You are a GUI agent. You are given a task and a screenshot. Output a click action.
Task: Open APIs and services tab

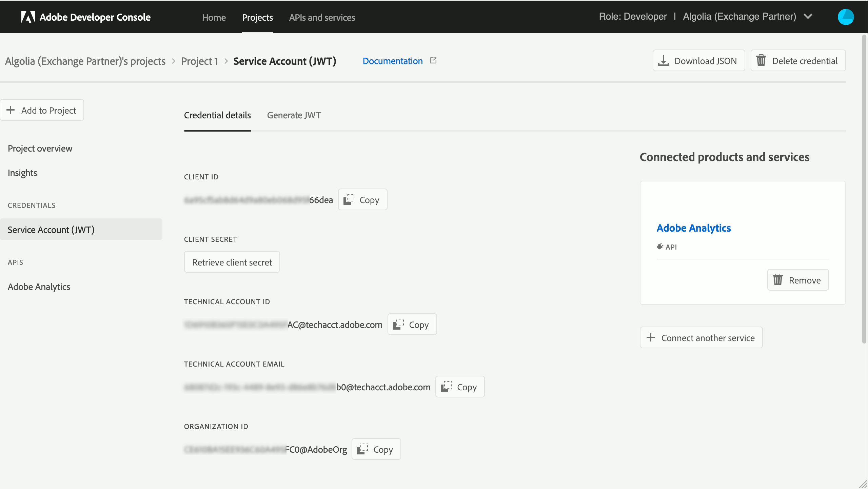pyautogui.click(x=322, y=17)
